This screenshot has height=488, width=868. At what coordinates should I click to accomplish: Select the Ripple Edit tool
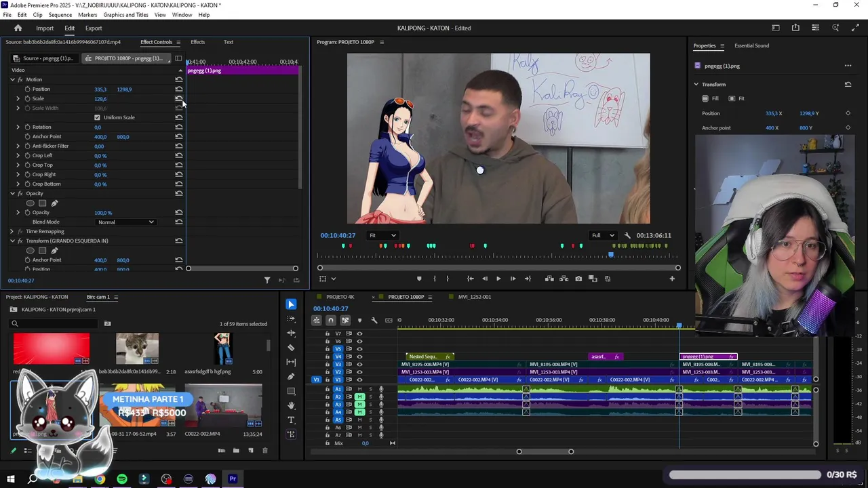(291, 333)
